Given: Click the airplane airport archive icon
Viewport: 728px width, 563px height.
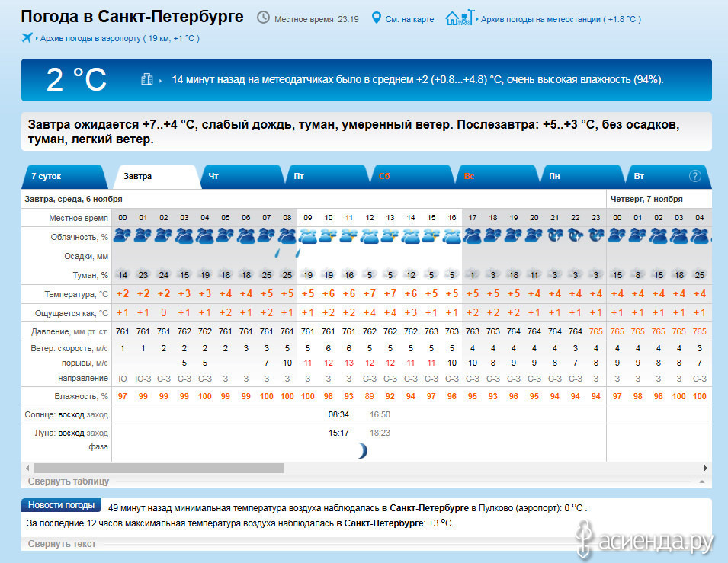Looking at the screenshot, I should click(27, 37).
